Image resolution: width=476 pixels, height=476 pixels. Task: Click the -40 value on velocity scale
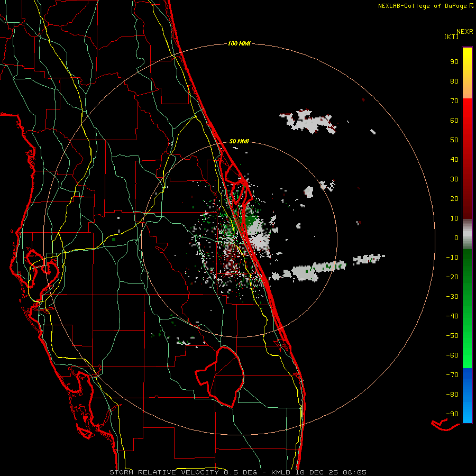coord(452,316)
